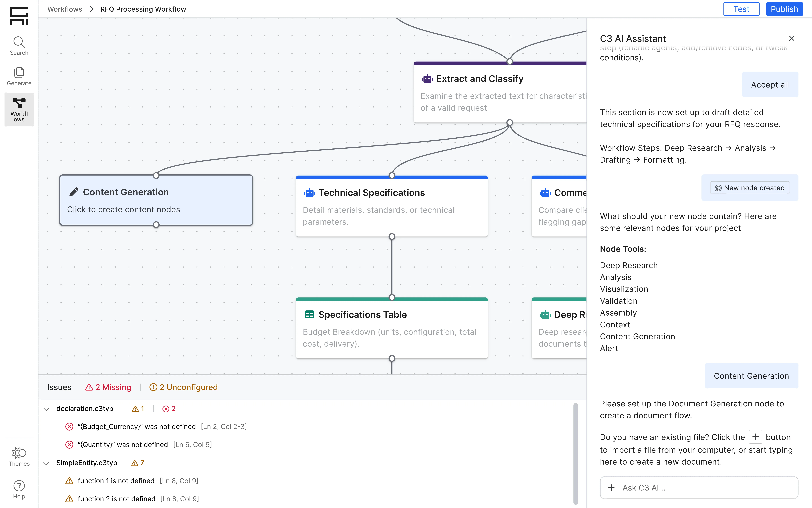Select the Quantity was not defined error
This screenshot has height=508, width=812.
(x=139, y=444)
